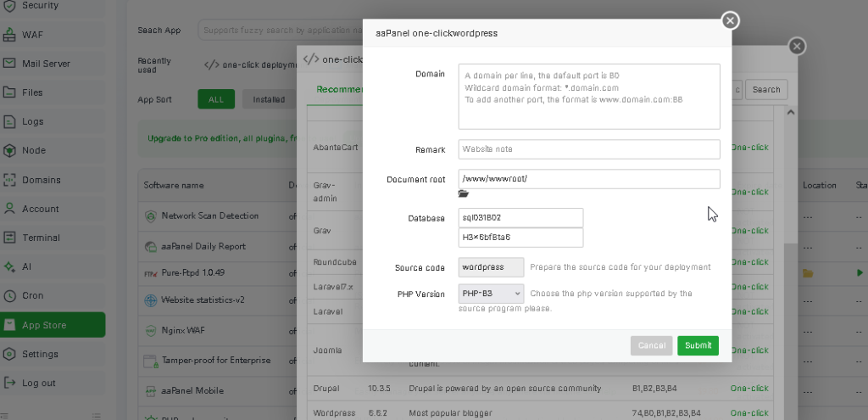View the Logs section
The width and height of the screenshot is (868, 420).
pos(53,121)
